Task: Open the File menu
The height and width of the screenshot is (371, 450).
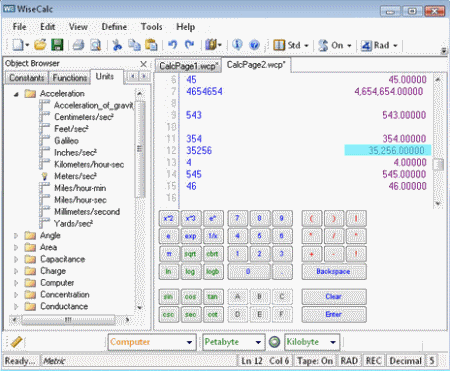Action: click(19, 27)
